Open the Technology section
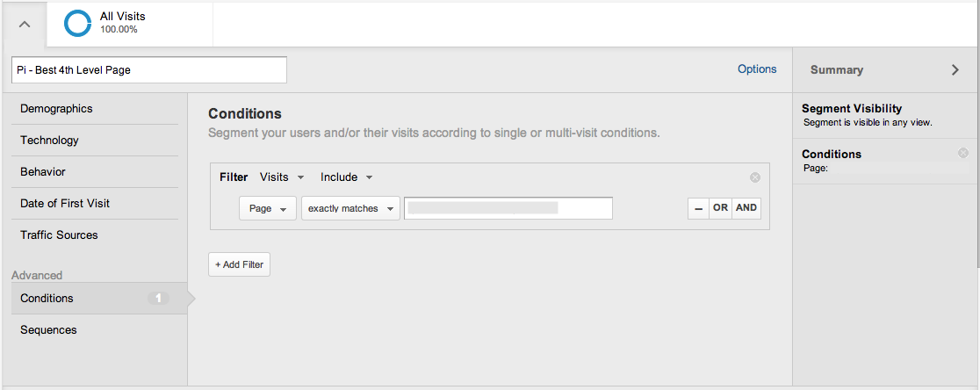Screen dimensions: 980x390 pyautogui.click(x=49, y=141)
